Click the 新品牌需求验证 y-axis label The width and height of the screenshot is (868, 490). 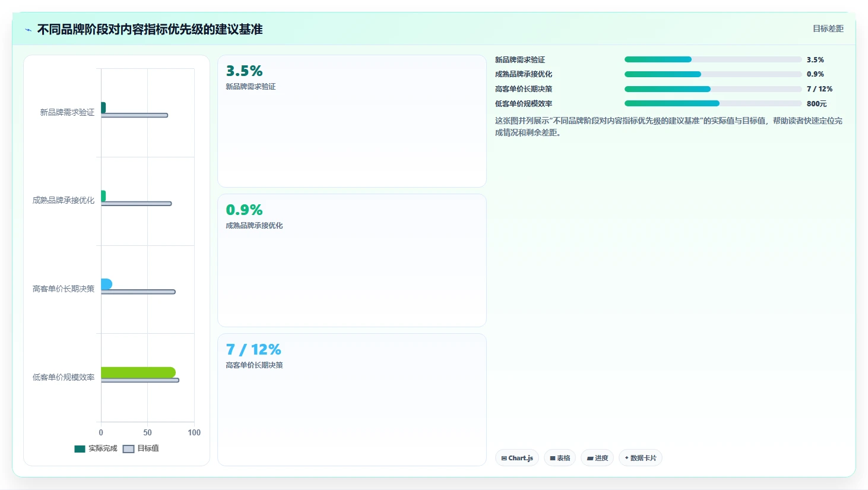tap(67, 112)
